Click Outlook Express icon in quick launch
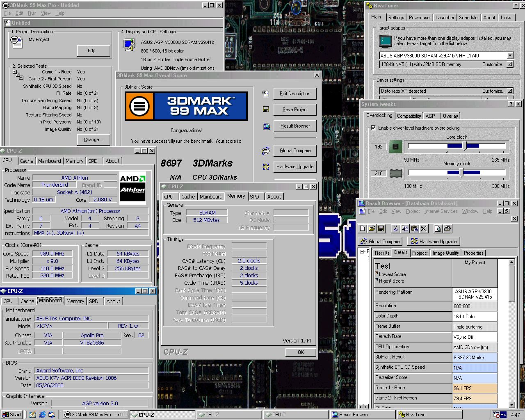This screenshot has height=420, width=525. (52, 415)
